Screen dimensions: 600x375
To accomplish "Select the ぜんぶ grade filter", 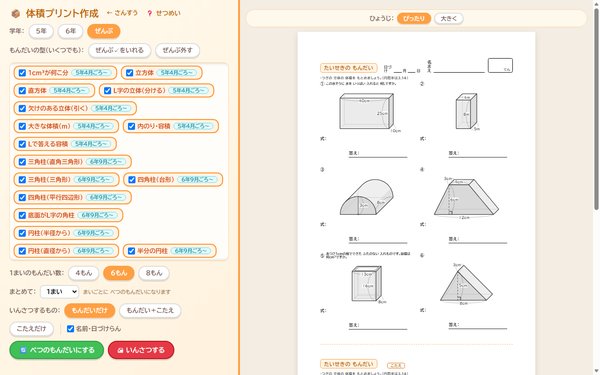I will 104,31.
